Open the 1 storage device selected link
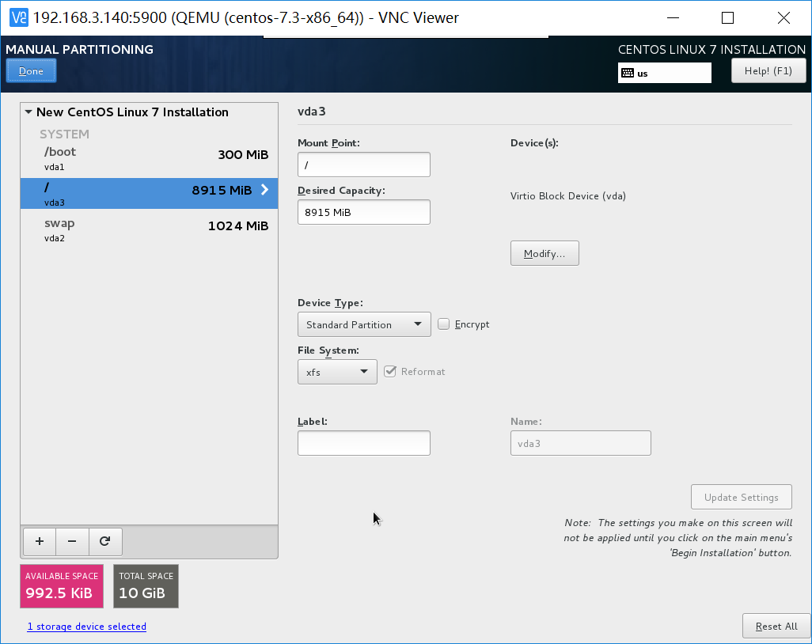 coord(86,627)
